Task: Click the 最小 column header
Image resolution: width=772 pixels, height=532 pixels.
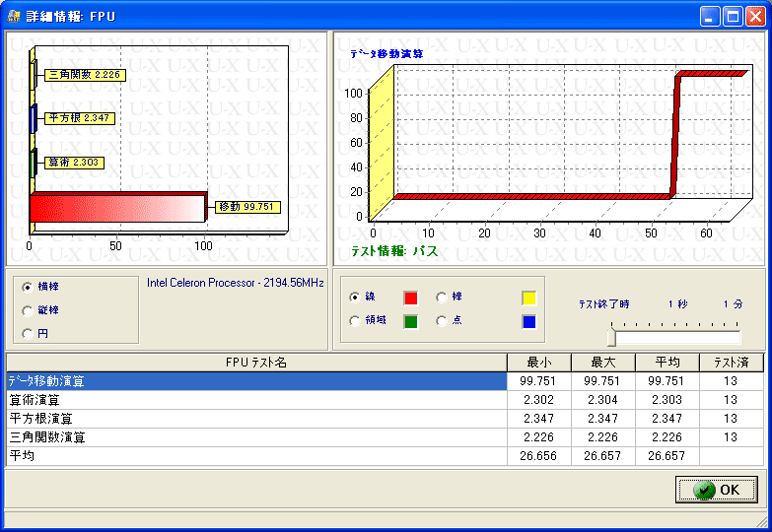Action: tap(545, 363)
